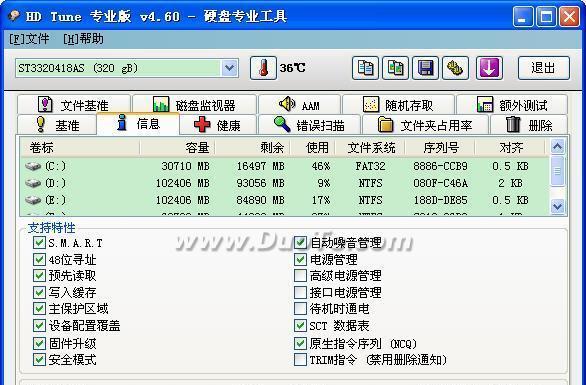Click the HD Tune title bar icon
This screenshot has width=586, height=385.
[14, 16]
